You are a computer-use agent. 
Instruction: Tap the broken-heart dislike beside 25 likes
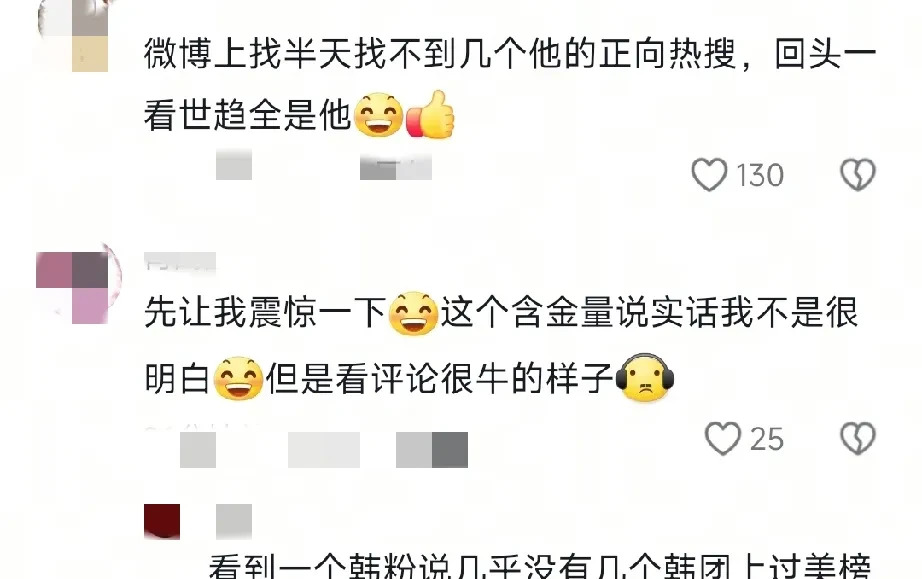point(858,439)
